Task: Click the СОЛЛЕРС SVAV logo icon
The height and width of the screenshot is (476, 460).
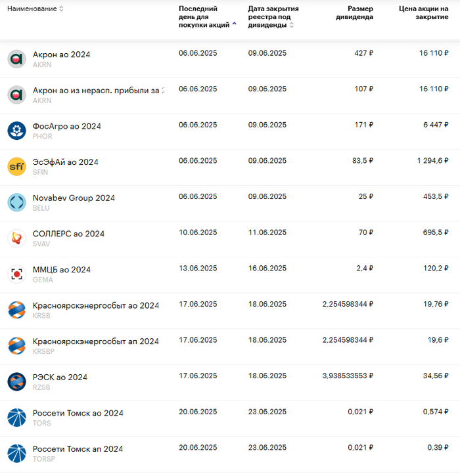Action: point(16,238)
